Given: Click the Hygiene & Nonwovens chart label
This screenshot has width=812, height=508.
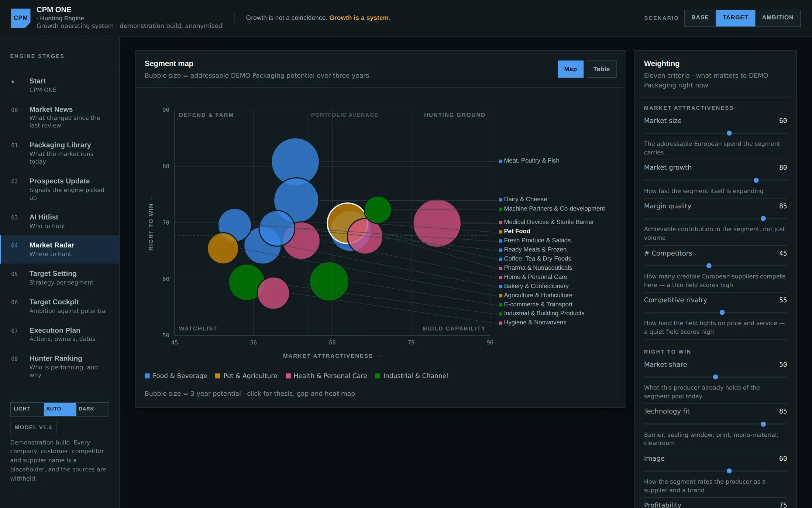Looking at the screenshot, I should click(x=535, y=323).
